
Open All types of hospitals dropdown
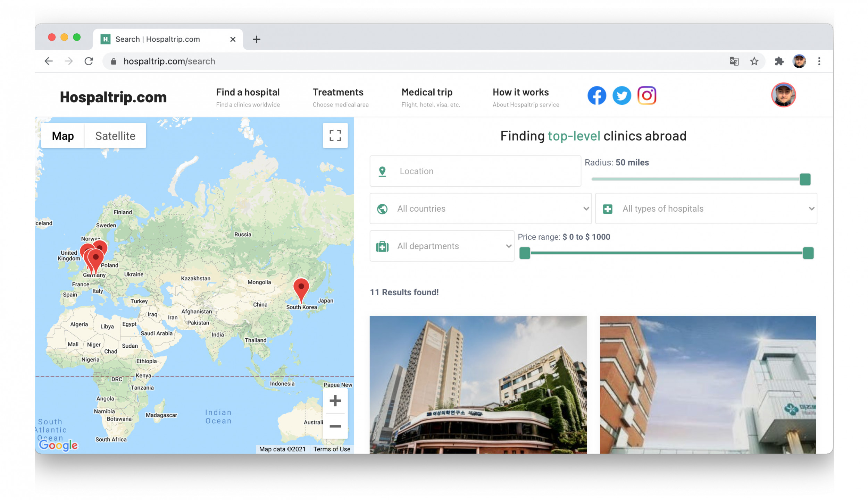(706, 209)
